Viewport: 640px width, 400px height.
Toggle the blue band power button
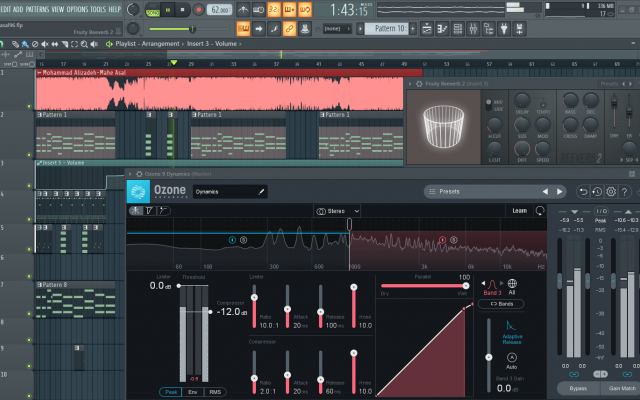tap(232, 240)
